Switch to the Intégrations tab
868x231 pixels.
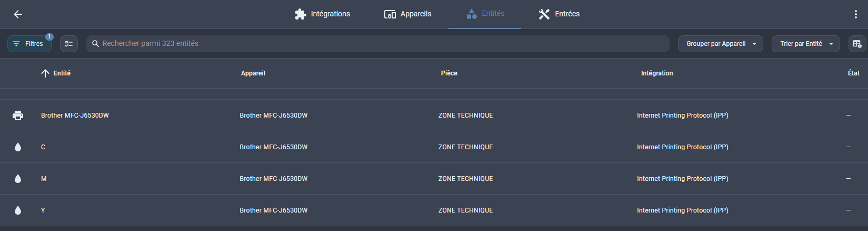pos(322,14)
